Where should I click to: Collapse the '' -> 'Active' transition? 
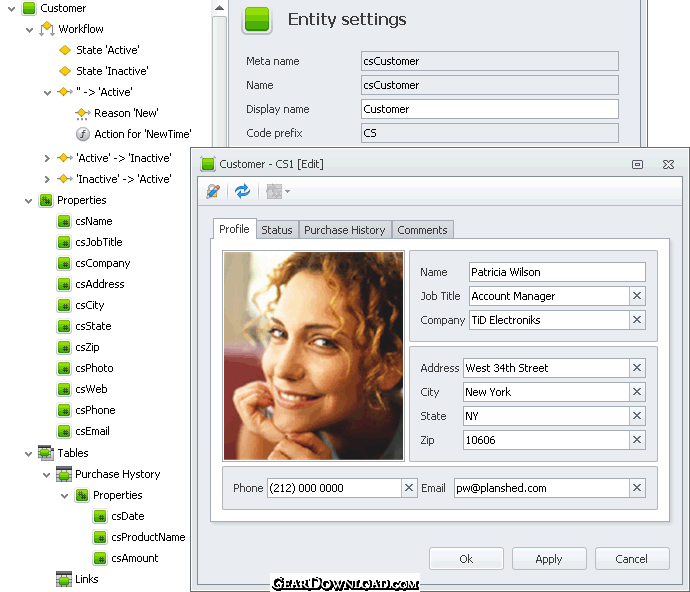[48, 93]
